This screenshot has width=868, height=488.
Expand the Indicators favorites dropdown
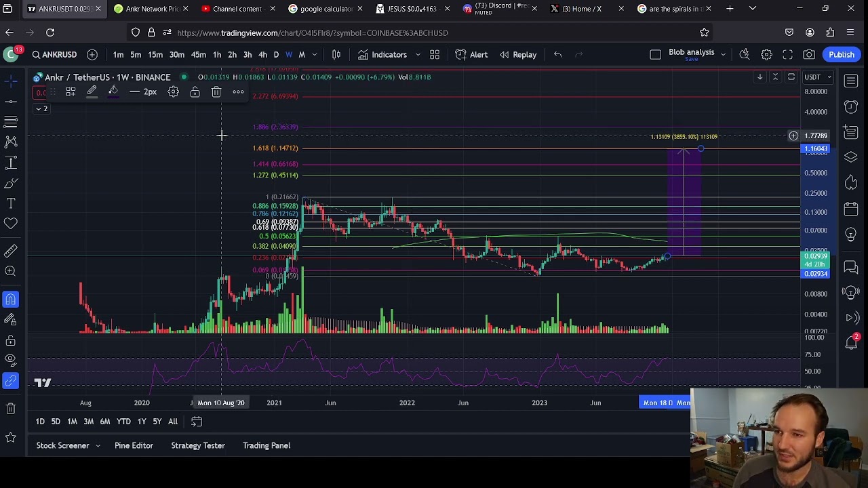click(418, 55)
